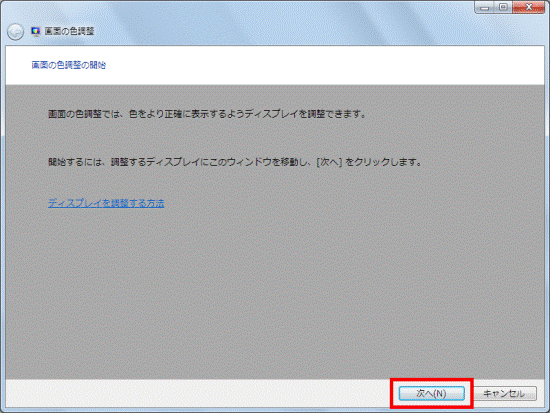The image size is (550, 413).
Task: Open the ディスプレイを調整する方法 help link
Action: click(106, 203)
